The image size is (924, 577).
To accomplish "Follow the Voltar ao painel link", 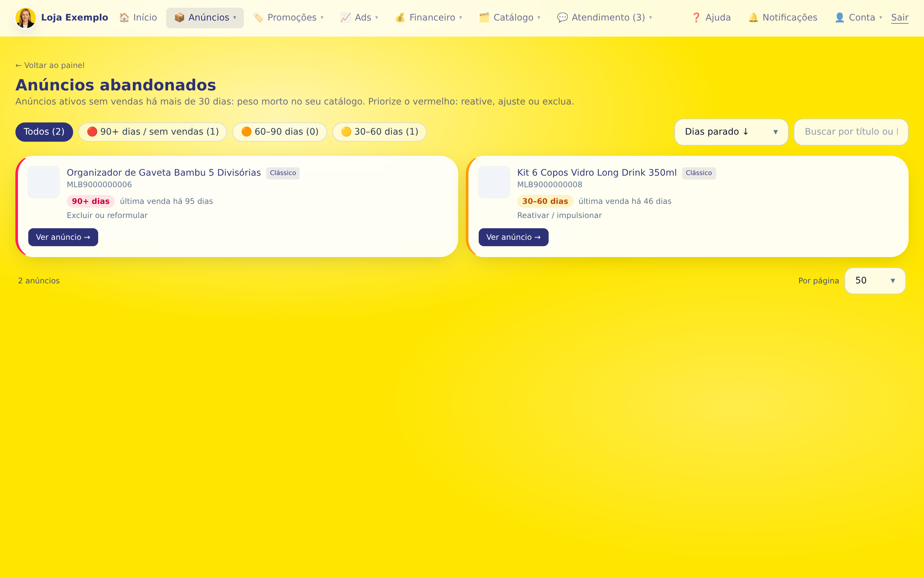I will [50, 65].
